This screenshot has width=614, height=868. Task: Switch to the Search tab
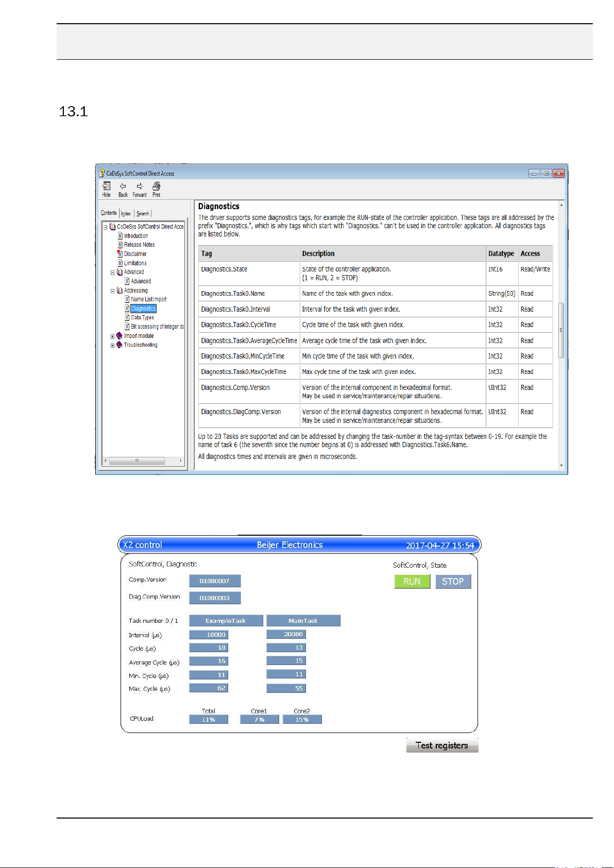tap(143, 213)
